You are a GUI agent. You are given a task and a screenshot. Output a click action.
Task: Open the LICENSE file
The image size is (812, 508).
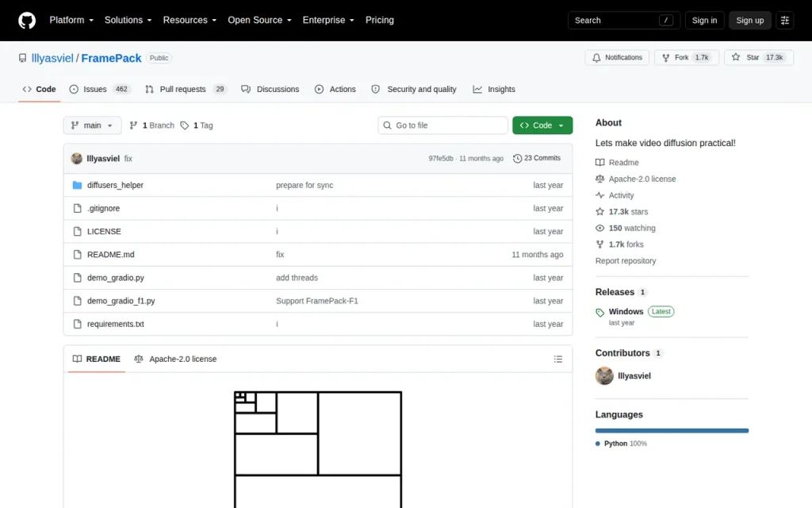coord(104,231)
